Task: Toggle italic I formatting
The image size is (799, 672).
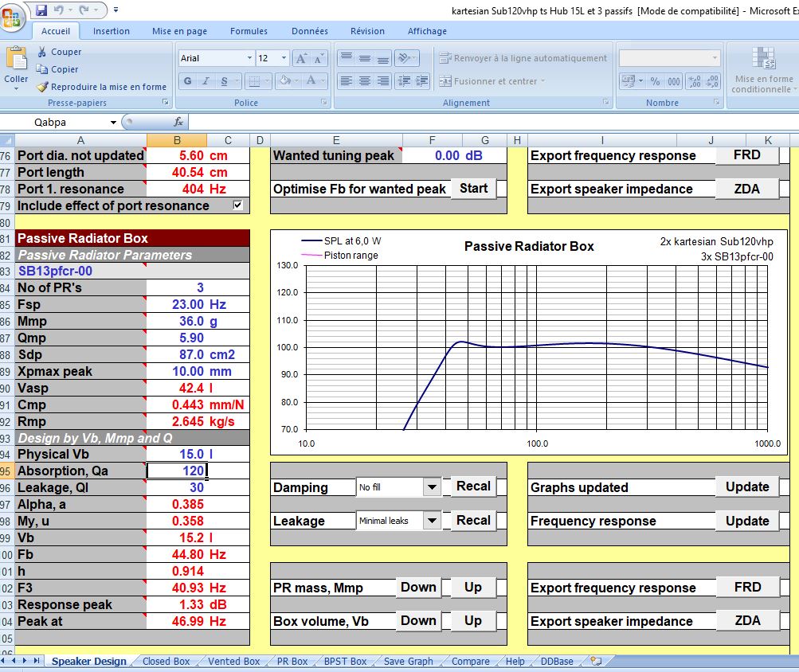Action: (206, 80)
